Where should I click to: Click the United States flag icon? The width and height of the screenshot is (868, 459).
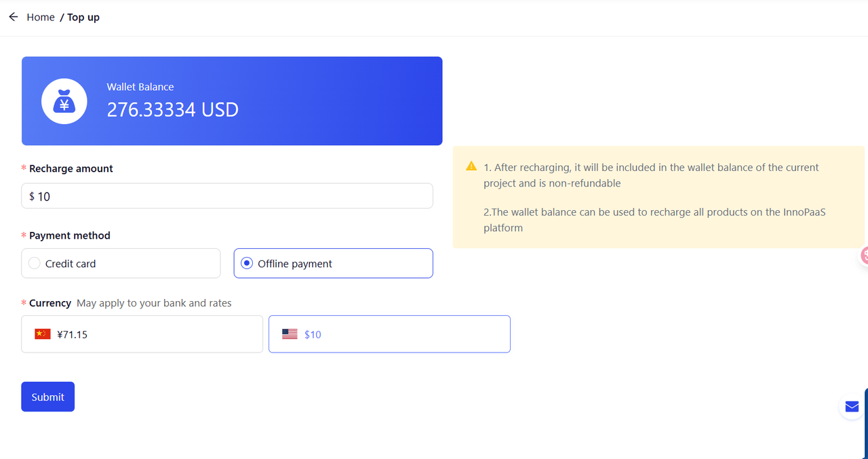click(290, 334)
